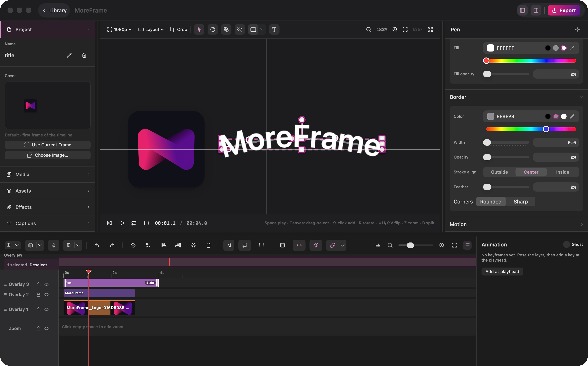Trim clip start to playhead icon
The height and width of the screenshot is (366, 588).
tap(163, 245)
